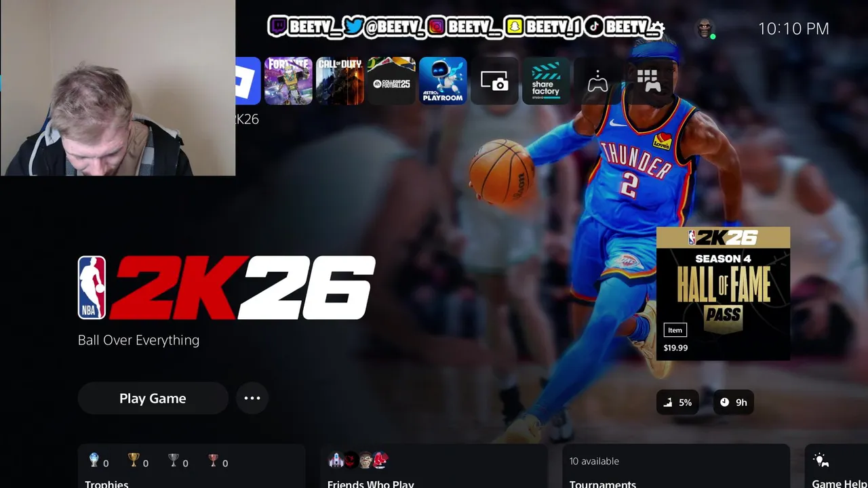Viewport: 868px width, 488px height.
Task: Click the Play Game button
Action: pyautogui.click(x=153, y=399)
